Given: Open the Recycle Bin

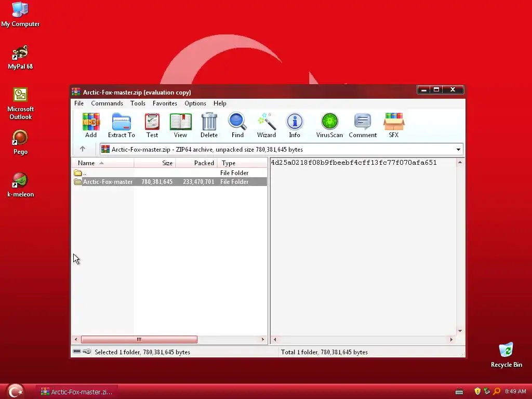Looking at the screenshot, I should pyautogui.click(x=506, y=355).
